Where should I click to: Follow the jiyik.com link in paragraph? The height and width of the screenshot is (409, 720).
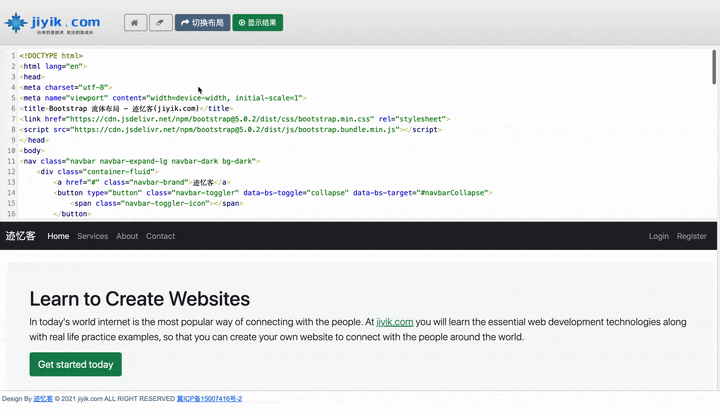(394, 322)
